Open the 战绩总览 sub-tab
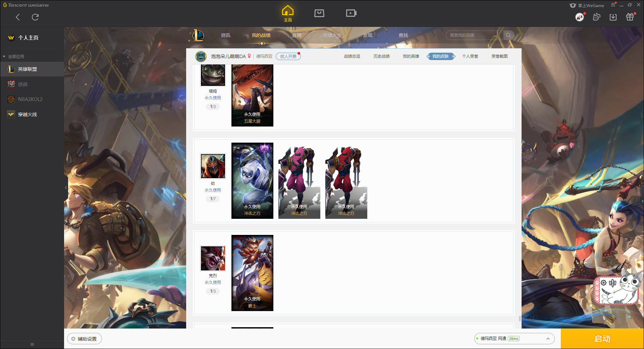644x349 pixels. pos(352,56)
